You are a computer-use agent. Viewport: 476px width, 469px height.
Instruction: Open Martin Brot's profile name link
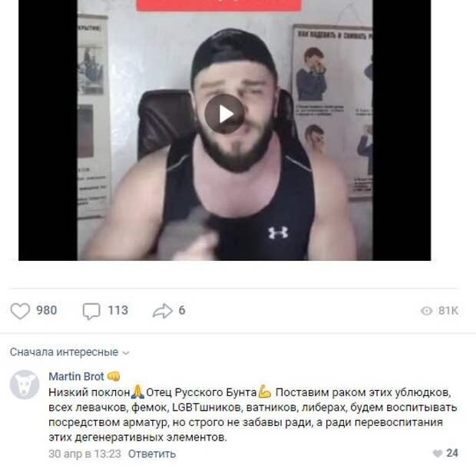76,376
